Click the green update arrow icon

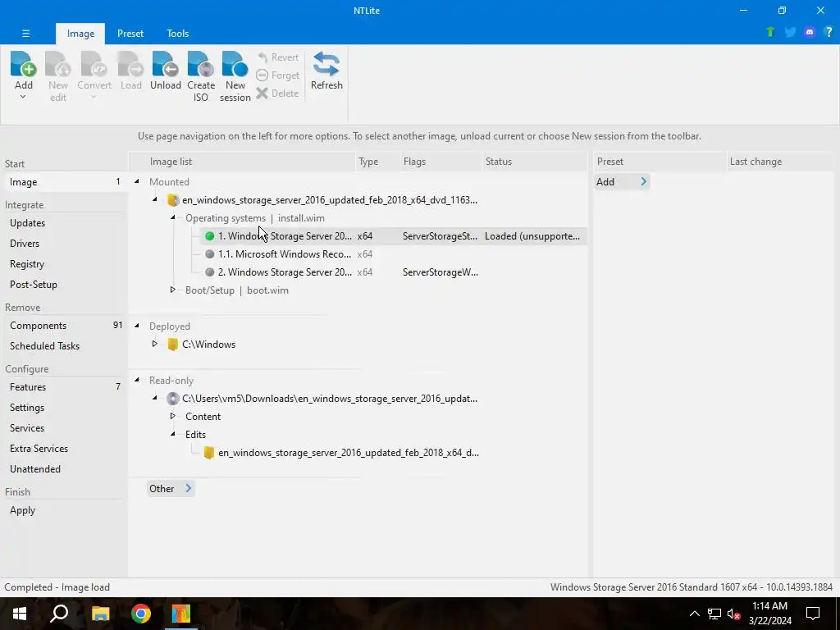[770, 32]
